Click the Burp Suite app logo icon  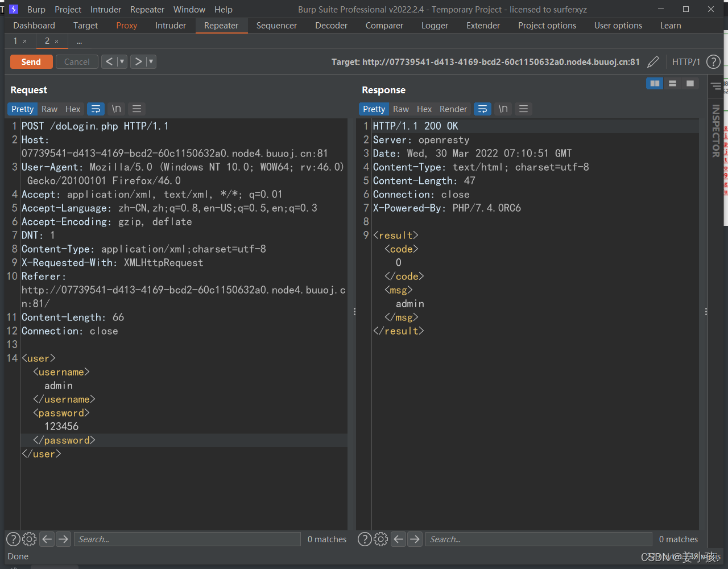click(x=14, y=9)
